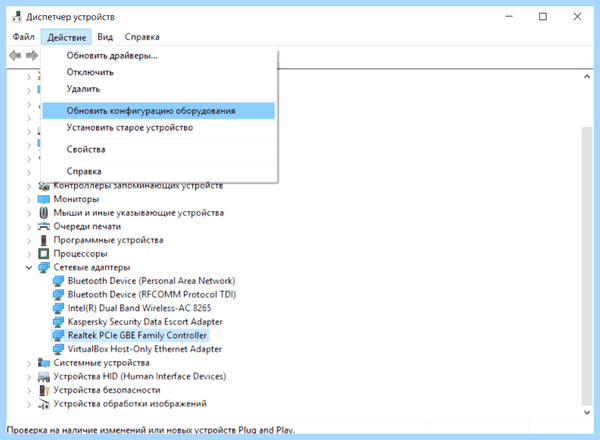Viewport: 600px width, 440px height.
Task: Expand the Системные устройства node
Action: (x=29, y=363)
